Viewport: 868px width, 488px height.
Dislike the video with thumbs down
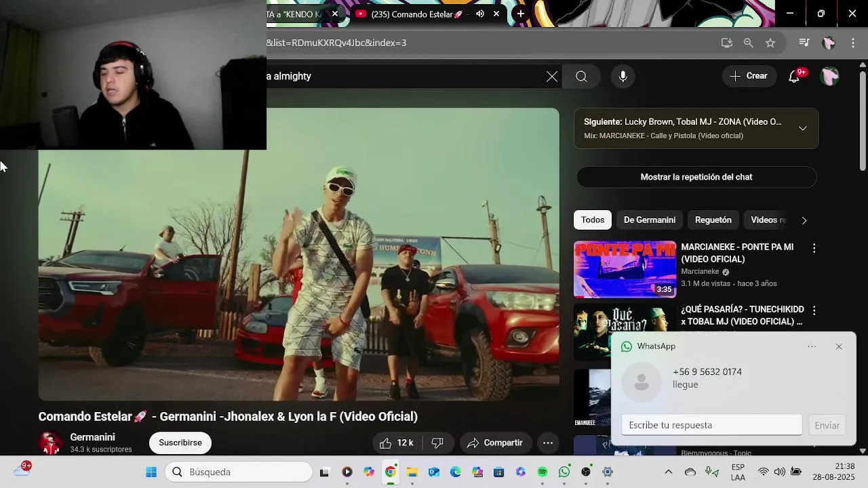tap(437, 443)
